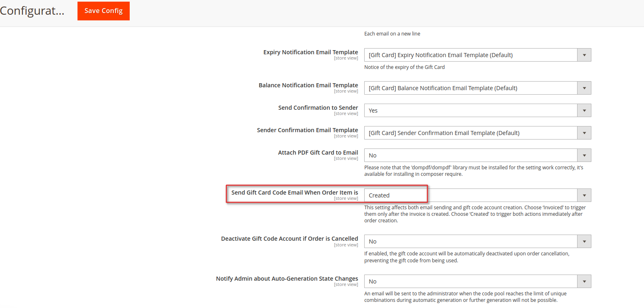Open Expiry Notification Email Template dropdown
The image size is (644, 308).
pyautogui.click(x=478, y=55)
